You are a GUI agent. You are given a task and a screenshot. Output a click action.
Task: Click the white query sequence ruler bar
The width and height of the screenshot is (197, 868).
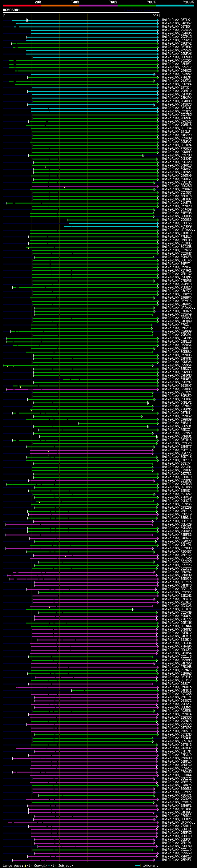(x=81, y=12)
